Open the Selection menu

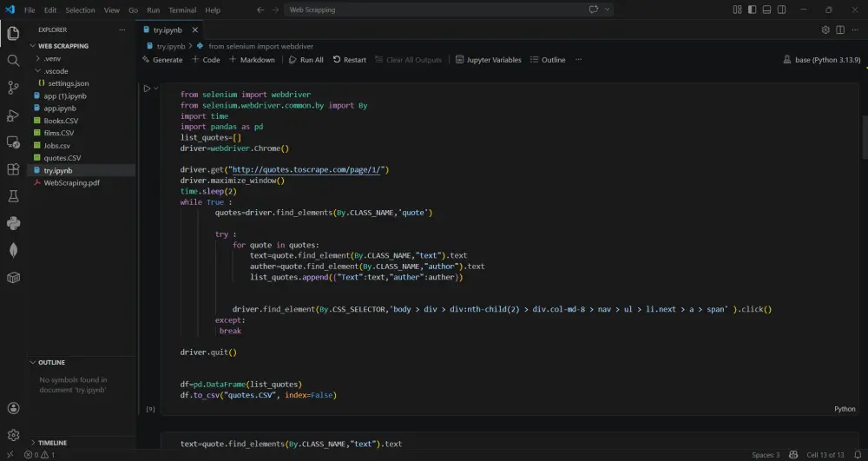coord(80,10)
